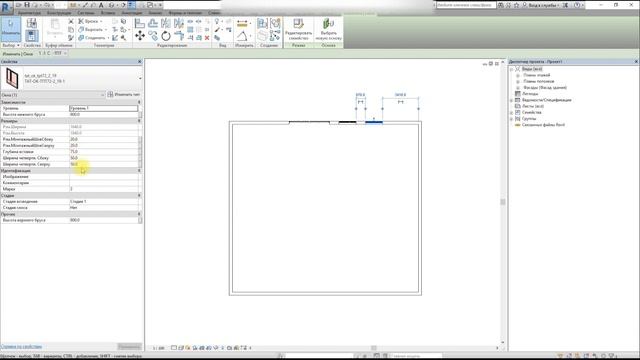Screen dimensions: 640x360
Task: Collapse the Размеры properties section
Action: (x=139, y=121)
